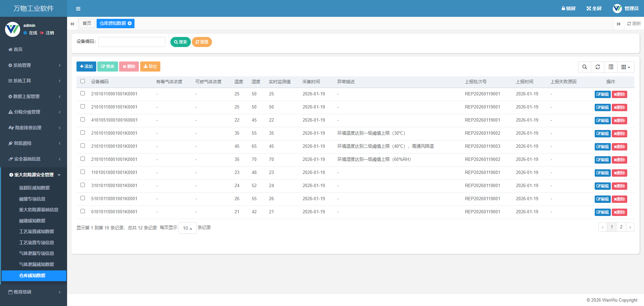
Task: Click the orange 导出 button
Action: tap(150, 67)
